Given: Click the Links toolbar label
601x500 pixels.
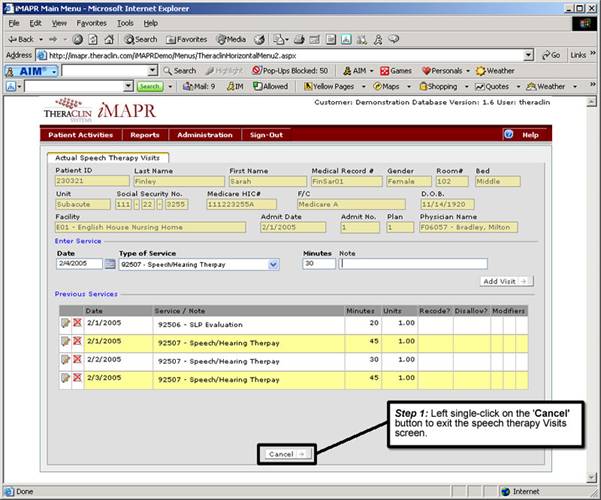Looking at the screenshot, I should point(578,55).
